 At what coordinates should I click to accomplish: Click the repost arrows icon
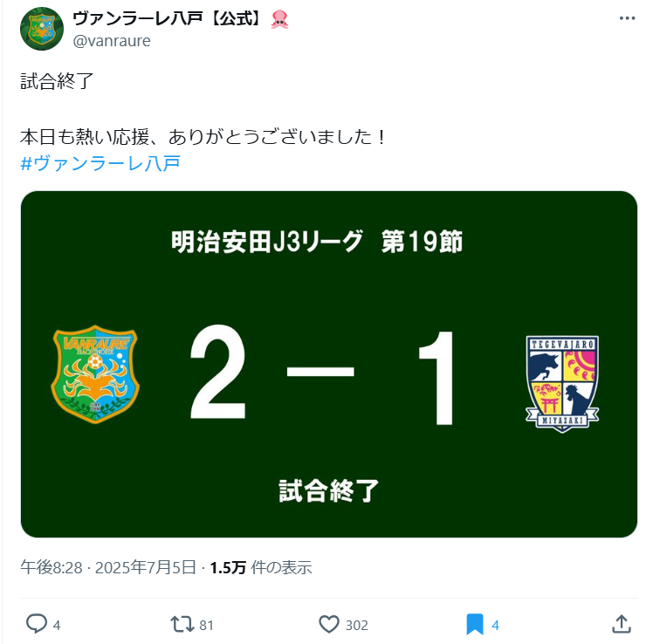coord(182,624)
